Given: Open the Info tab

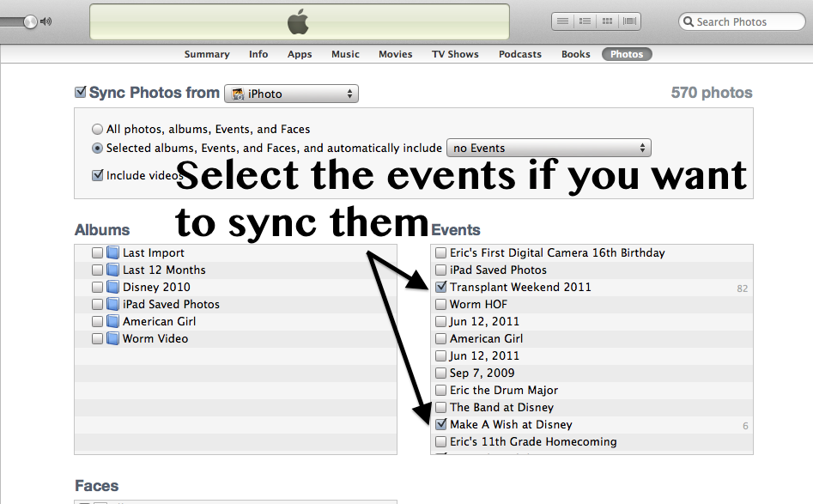Looking at the screenshot, I should click(258, 54).
